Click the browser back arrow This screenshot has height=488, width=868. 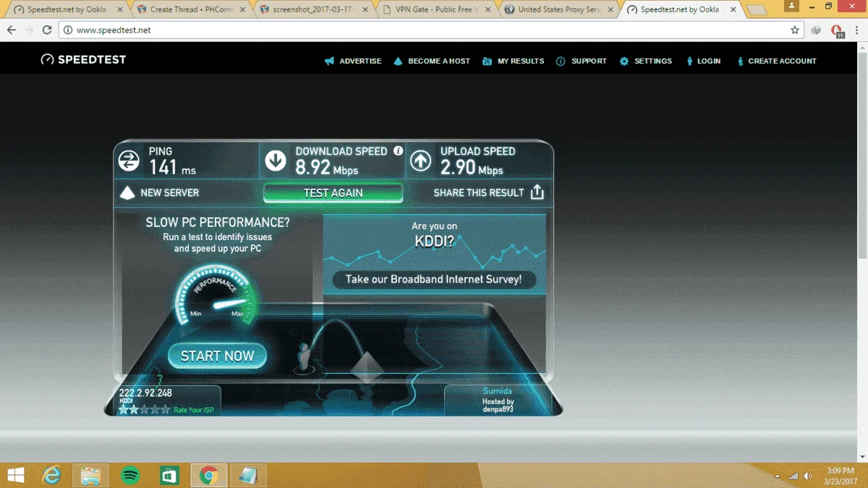[12, 30]
